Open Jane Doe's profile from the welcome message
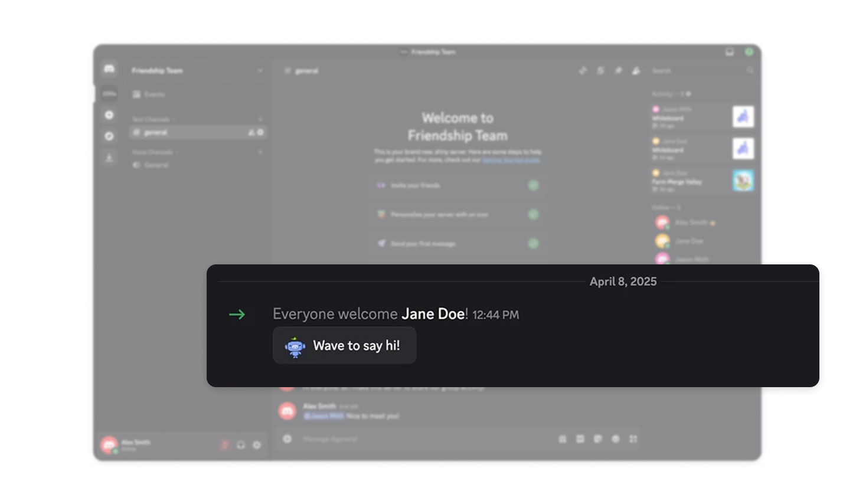 pyautogui.click(x=433, y=314)
